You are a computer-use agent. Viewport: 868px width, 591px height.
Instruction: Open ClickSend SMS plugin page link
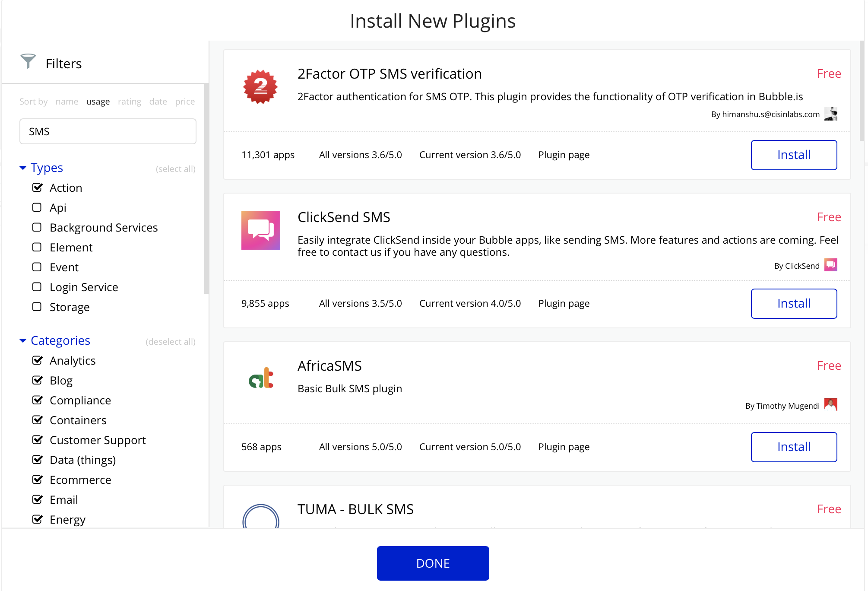coord(564,303)
